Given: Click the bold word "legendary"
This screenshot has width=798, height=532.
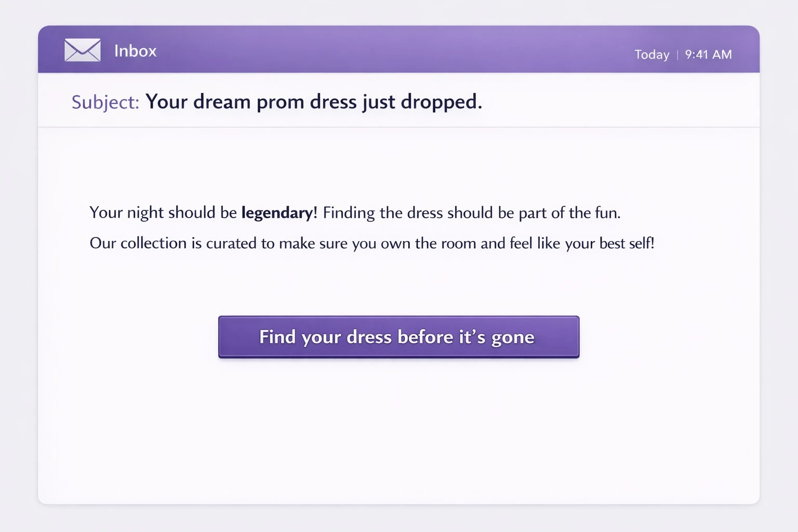Looking at the screenshot, I should point(277,212).
